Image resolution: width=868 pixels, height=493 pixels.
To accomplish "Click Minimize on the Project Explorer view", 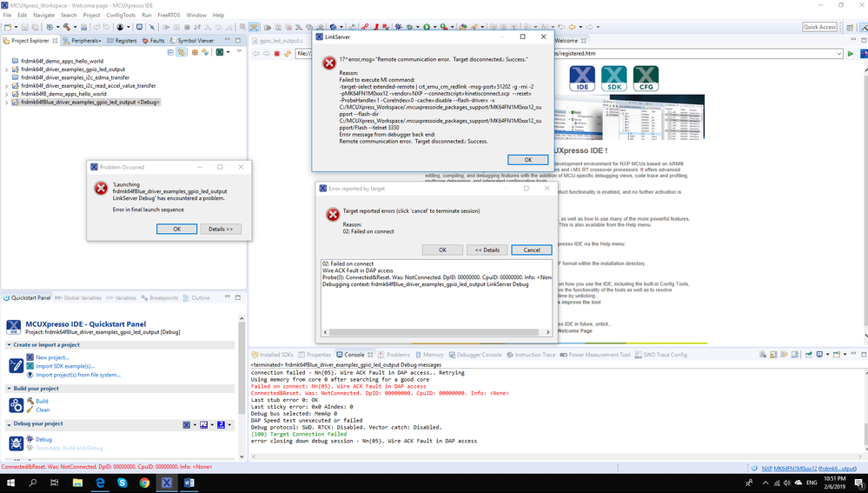I will click(x=227, y=41).
